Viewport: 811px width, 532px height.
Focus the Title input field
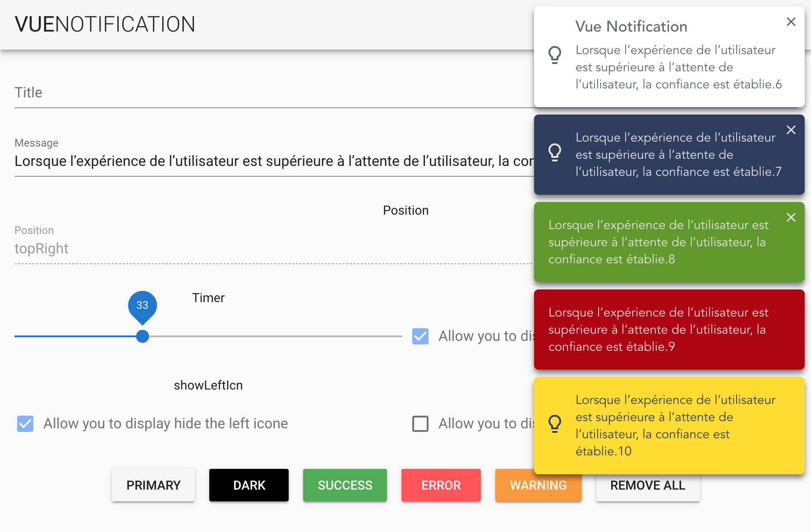click(x=271, y=93)
